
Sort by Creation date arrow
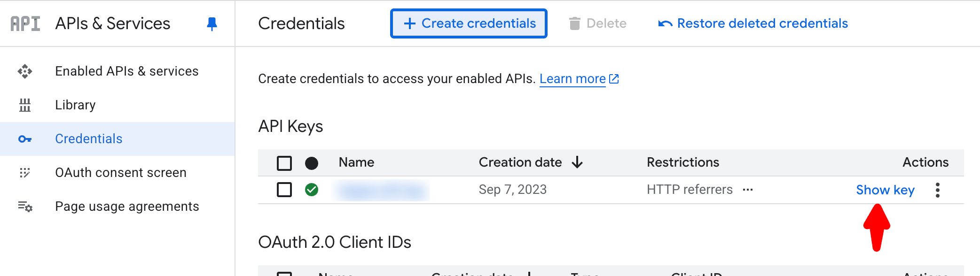point(577,162)
